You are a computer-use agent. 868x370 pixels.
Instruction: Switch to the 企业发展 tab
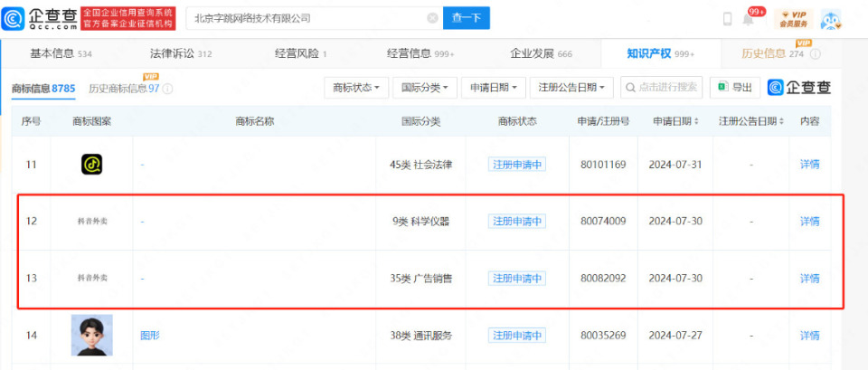pos(542,53)
